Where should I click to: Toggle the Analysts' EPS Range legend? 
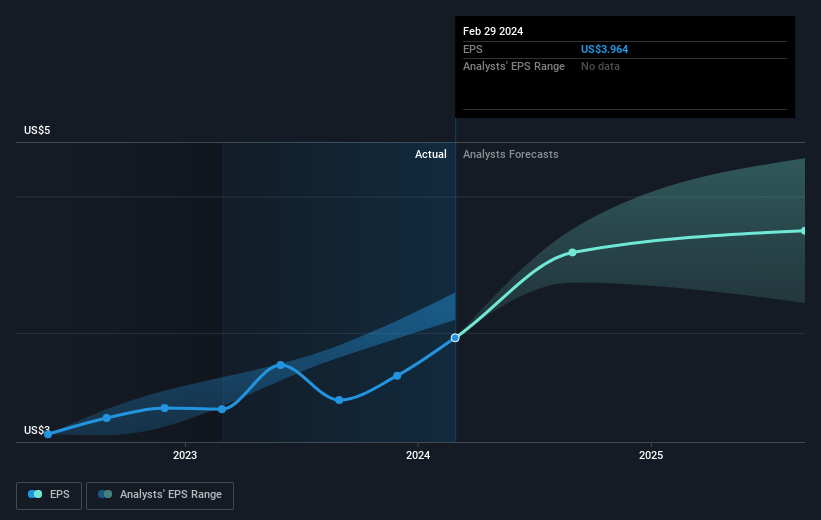160,495
